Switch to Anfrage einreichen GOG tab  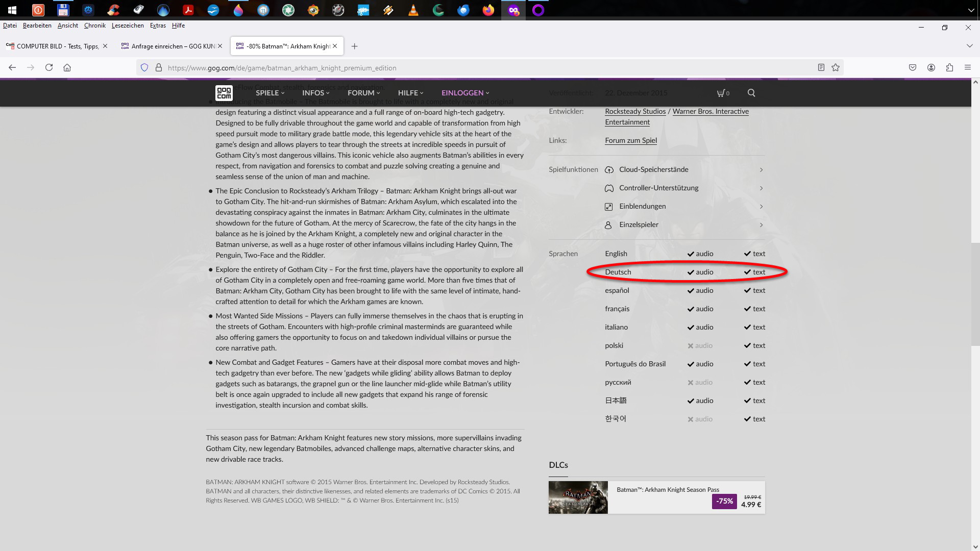(171, 46)
